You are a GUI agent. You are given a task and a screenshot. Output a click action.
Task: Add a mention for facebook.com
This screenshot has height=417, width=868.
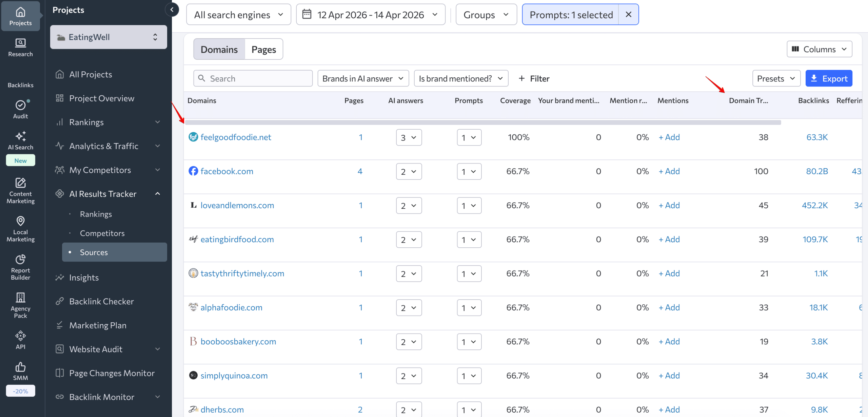pyautogui.click(x=669, y=171)
